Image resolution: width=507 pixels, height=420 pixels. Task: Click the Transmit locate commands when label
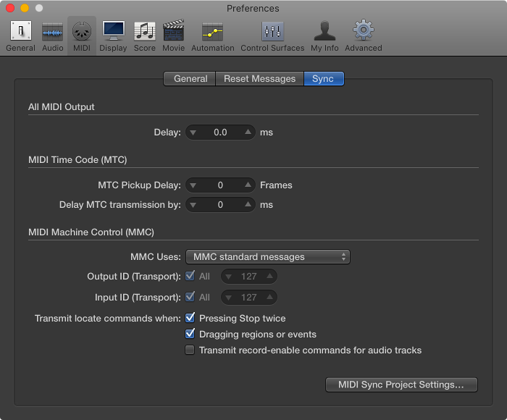coord(108,319)
